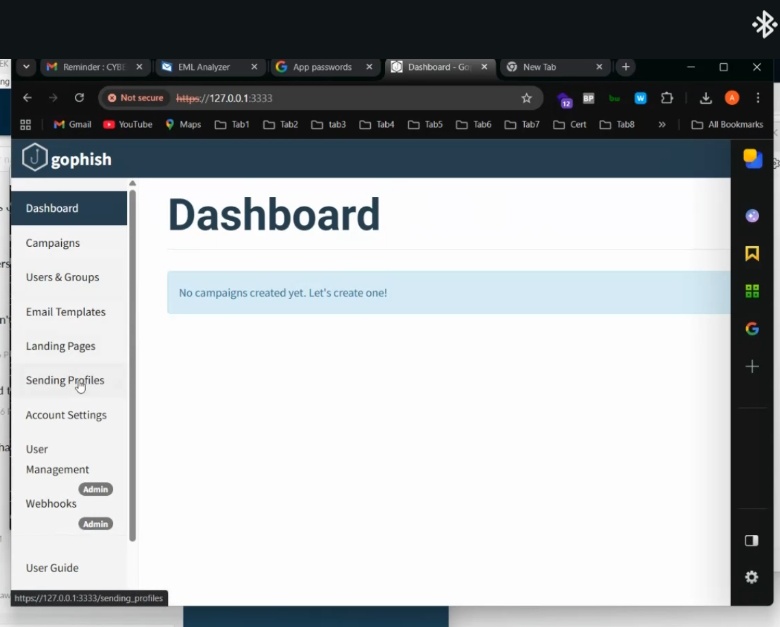Image resolution: width=780 pixels, height=627 pixels.
Task: Expand the hidden bookmarks chevron
Action: (x=662, y=124)
